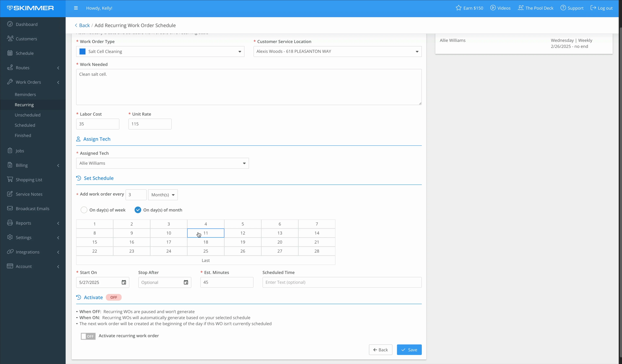Click the Back breadcrumb link
This screenshot has height=364, width=622.
pos(82,25)
